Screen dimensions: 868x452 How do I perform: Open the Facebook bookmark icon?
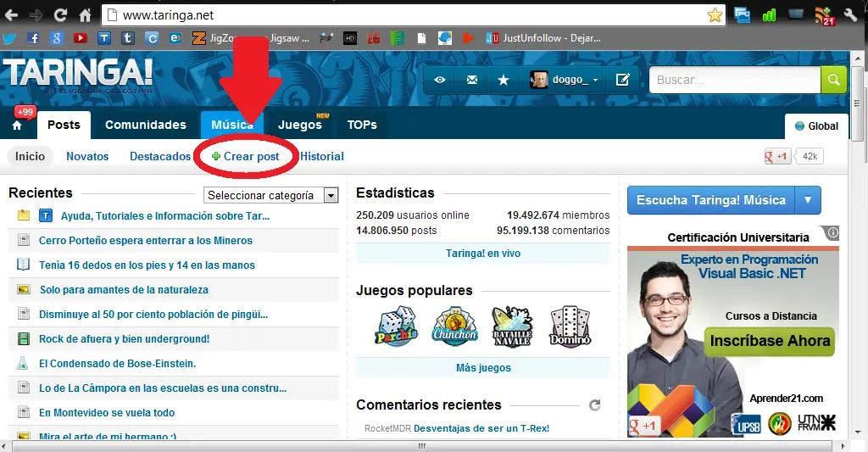point(33,38)
